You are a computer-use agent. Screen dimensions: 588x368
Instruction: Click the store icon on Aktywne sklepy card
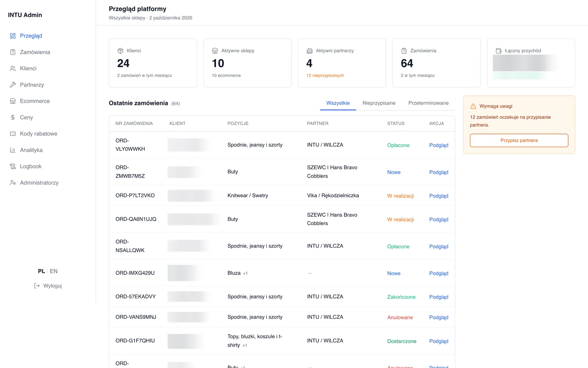tap(215, 51)
